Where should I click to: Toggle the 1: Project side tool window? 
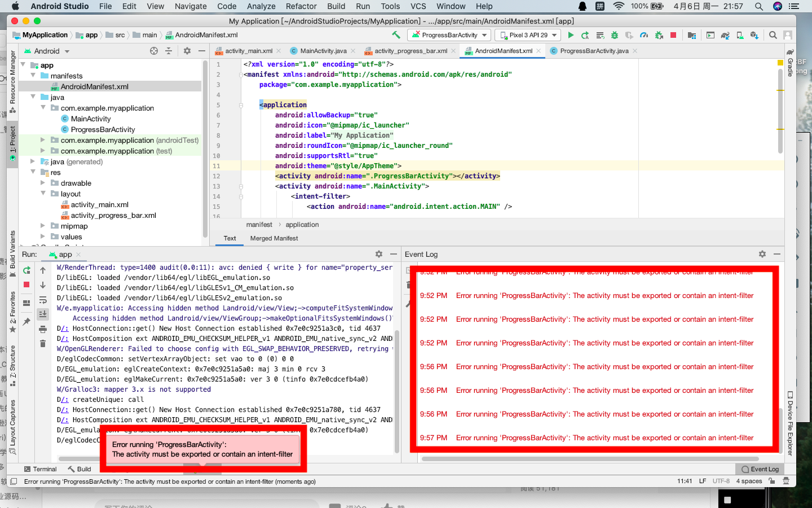tap(12, 143)
